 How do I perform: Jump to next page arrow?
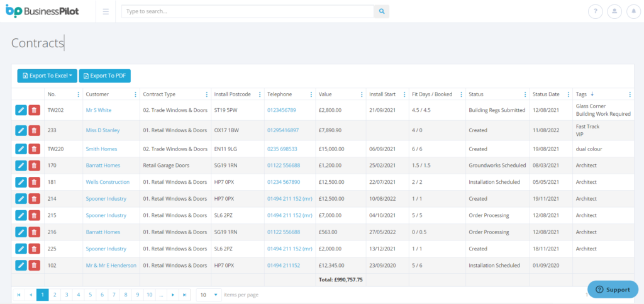(174, 295)
